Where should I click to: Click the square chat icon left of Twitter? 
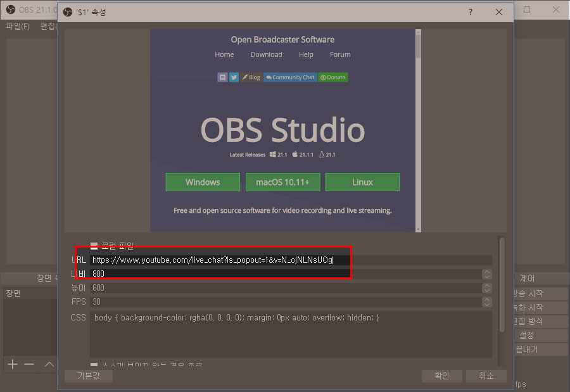[x=222, y=77]
